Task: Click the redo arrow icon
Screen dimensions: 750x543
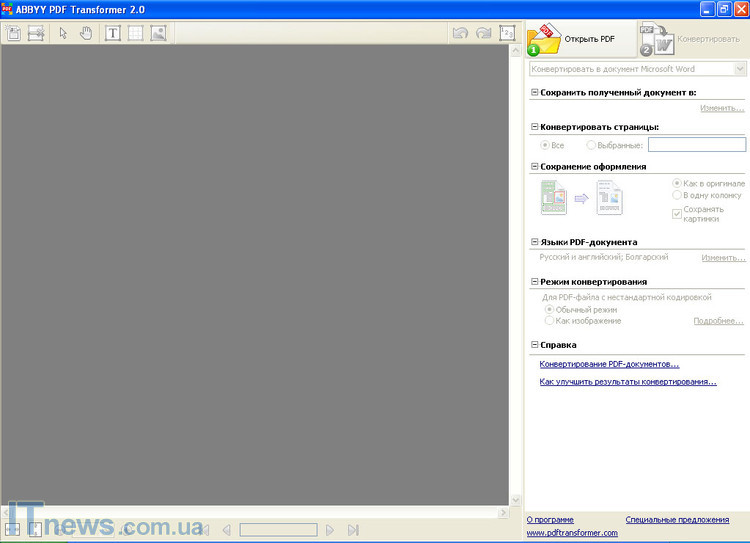Action: click(x=484, y=33)
